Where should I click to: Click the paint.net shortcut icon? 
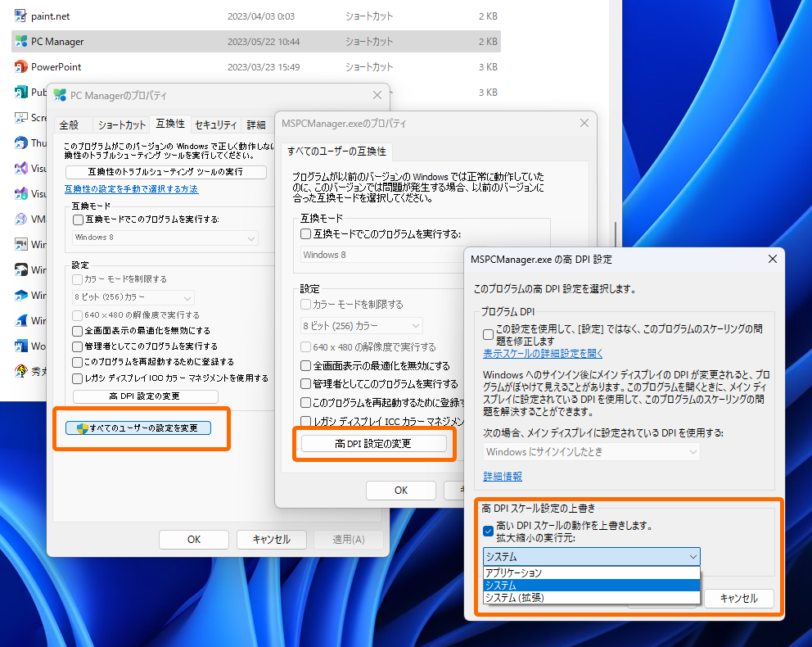(20, 16)
